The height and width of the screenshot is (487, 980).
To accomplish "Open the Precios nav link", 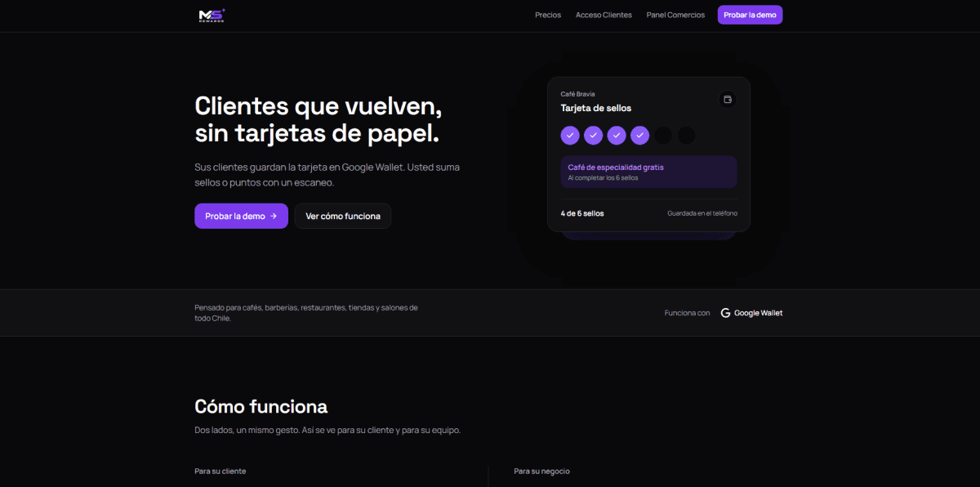I will [x=548, y=15].
